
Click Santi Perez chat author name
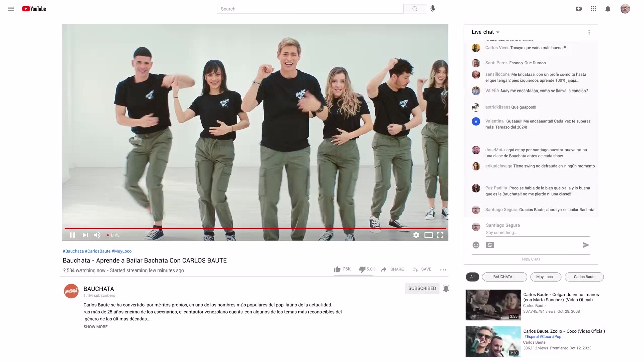click(496, 63)
